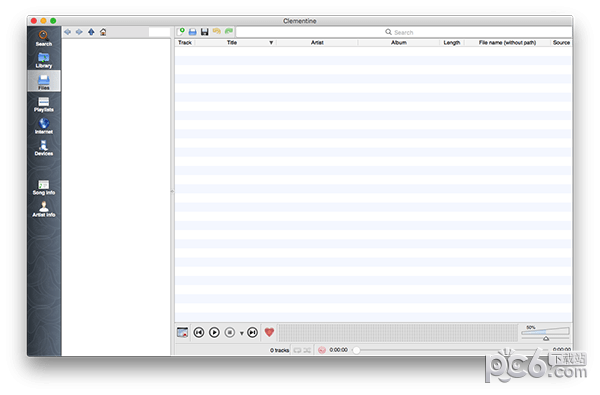Sort playlist by Source column
The height and width of the screenshot is (395, 600).
(561, 42)
